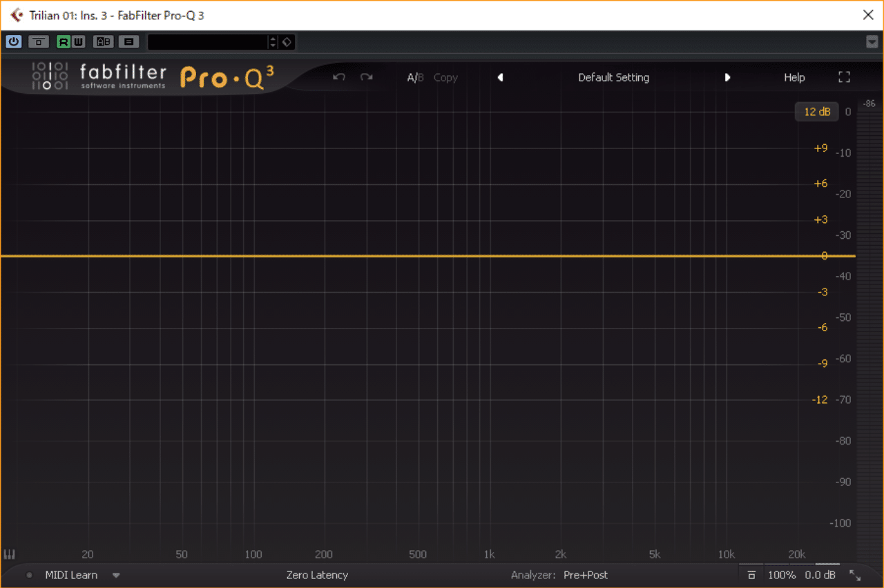Click the +6 dB scale label
Image resolution: width=884 pixels, height=588 pixels.
820,184
